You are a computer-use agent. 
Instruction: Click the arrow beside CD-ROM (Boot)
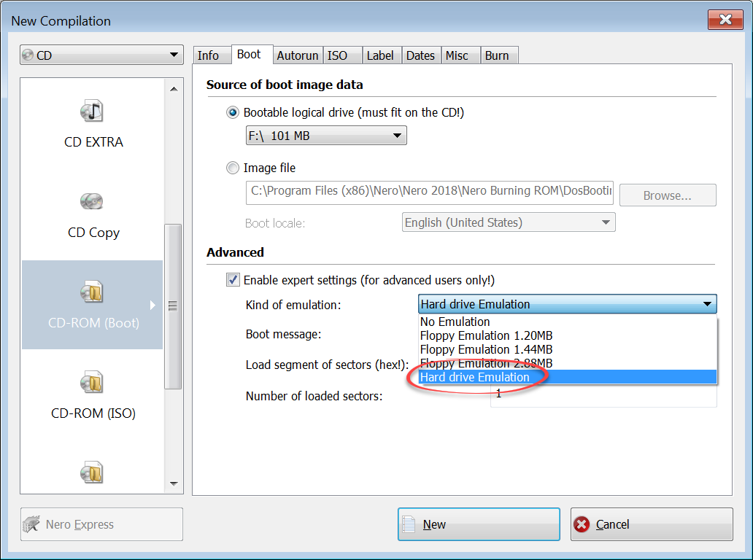click(x=152, y=306)
